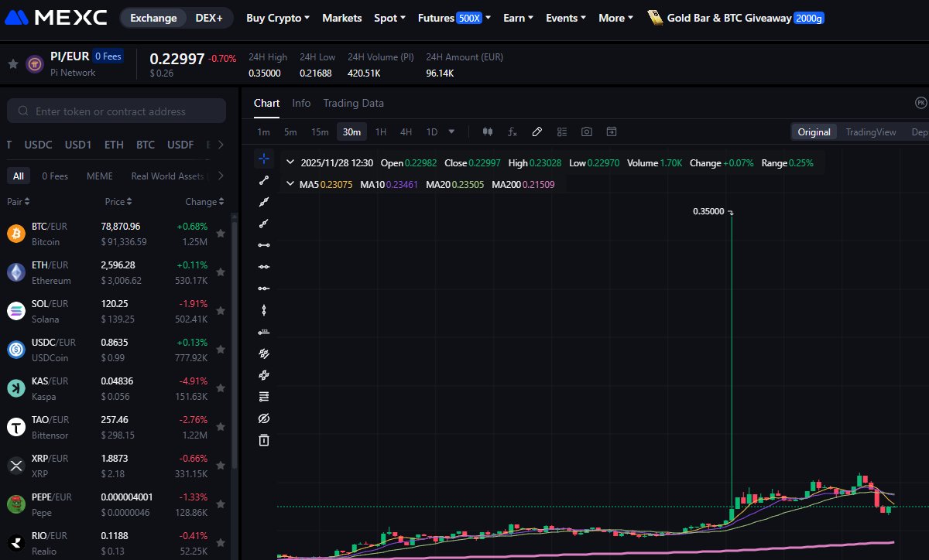
Task: Switch to the Info tab
Action: [x=301, y=103]
